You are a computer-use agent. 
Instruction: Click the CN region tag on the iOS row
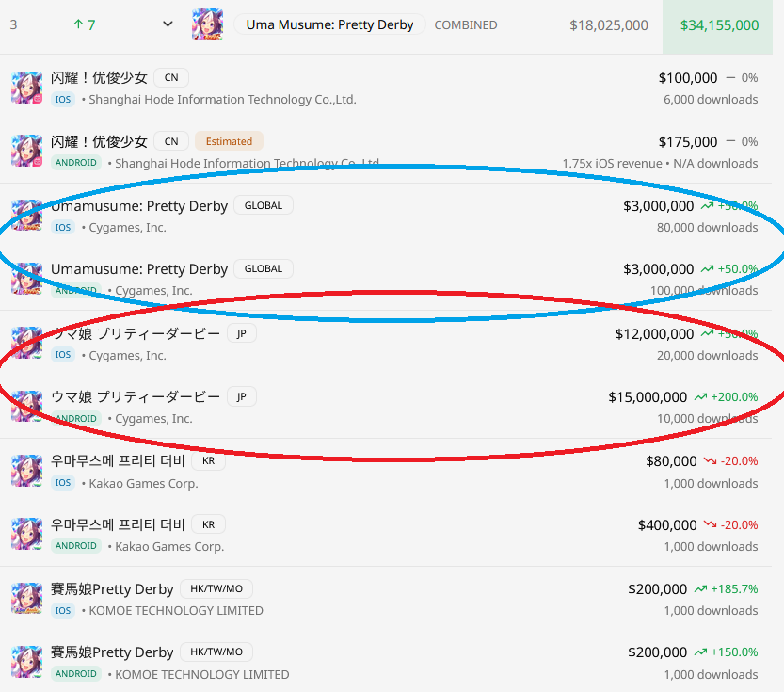[171, 77]
